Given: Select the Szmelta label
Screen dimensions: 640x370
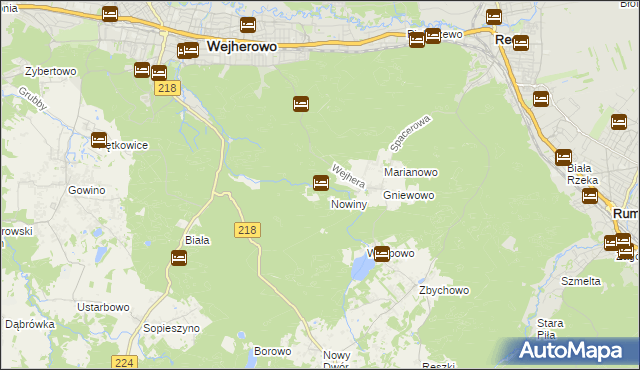Looking at the screenshot, I should tap(581, 281).
